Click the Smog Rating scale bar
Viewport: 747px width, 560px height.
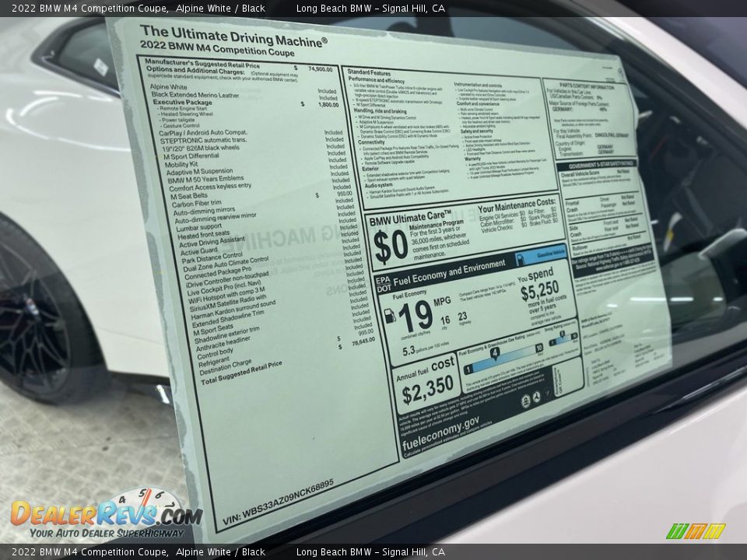coord(563,340)
